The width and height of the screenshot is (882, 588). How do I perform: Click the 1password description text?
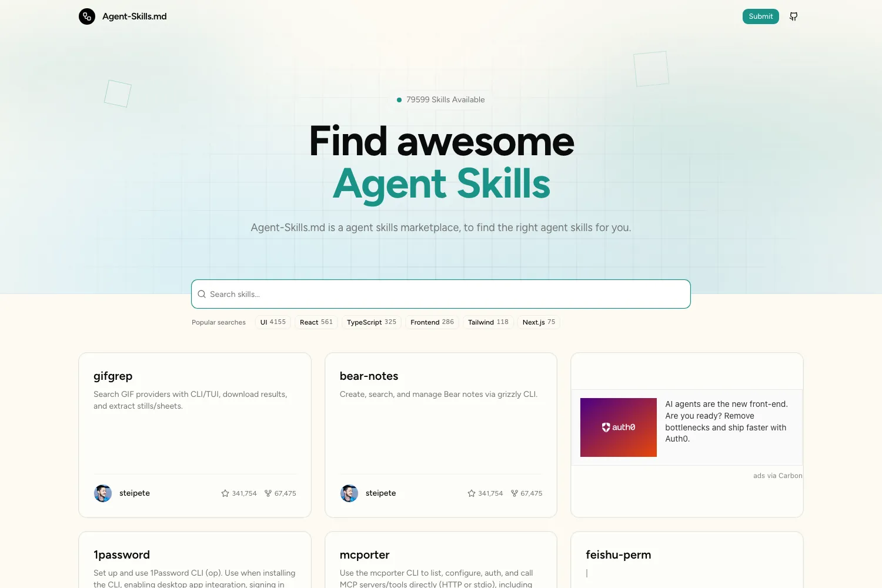[x=195, y=579]
